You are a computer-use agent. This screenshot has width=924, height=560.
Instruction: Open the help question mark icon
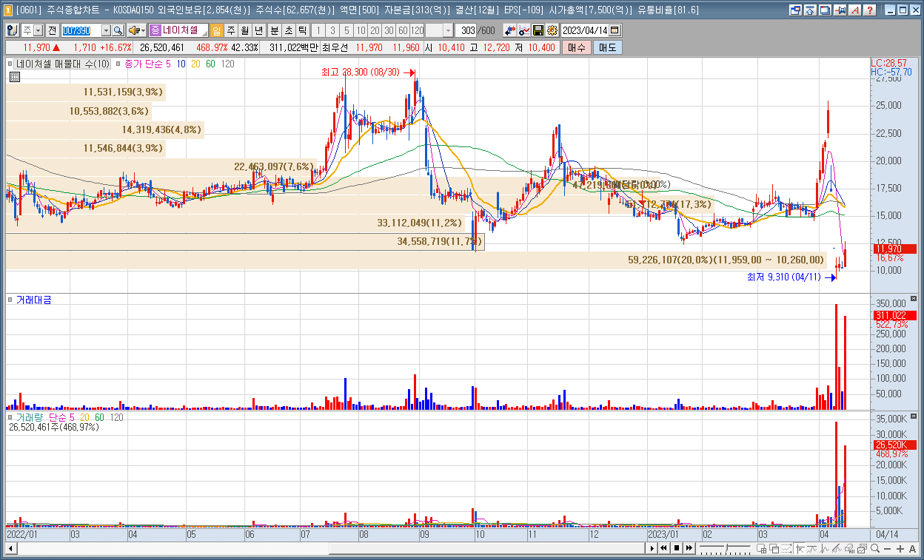tap(869, 10)
